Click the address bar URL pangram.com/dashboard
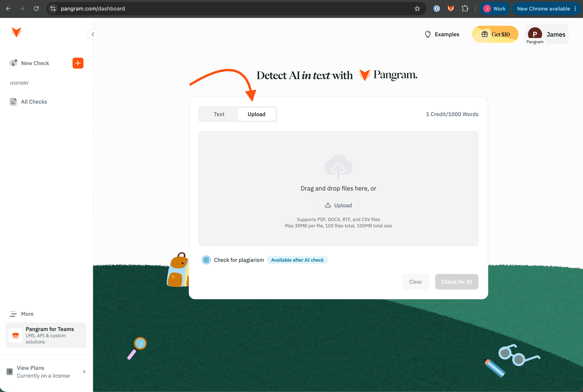Image resolution: width=583 pixels, height=392 pixels. pos(93,9)
